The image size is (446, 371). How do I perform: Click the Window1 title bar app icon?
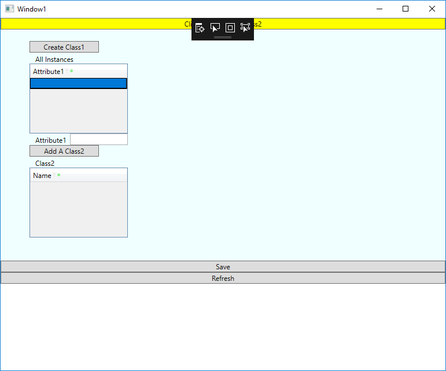click(9, 9)
